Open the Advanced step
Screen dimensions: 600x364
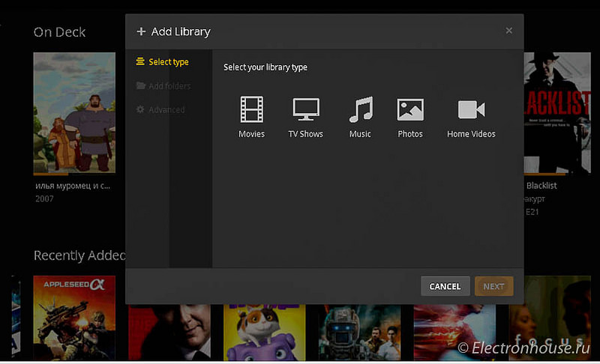click(x=160, y=109)
